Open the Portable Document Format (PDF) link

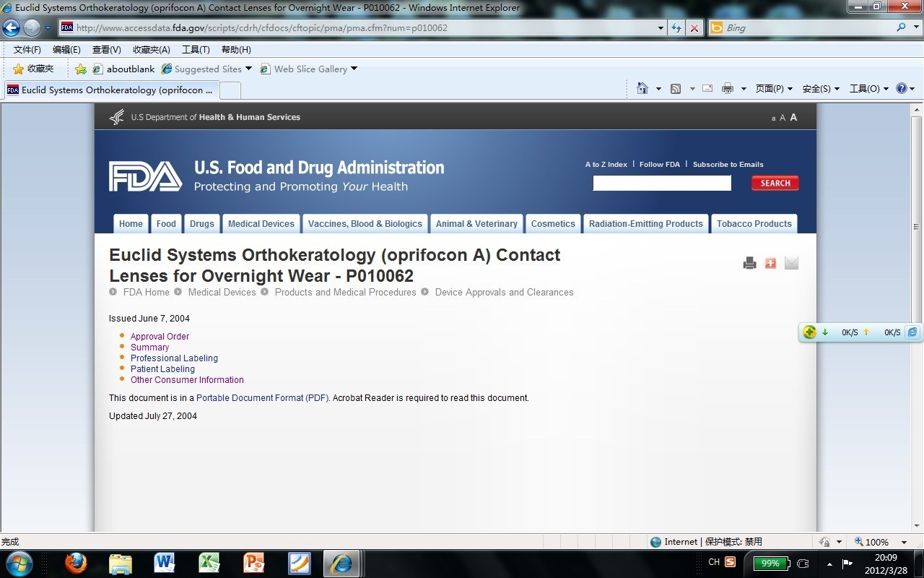(x=263, y=398)
